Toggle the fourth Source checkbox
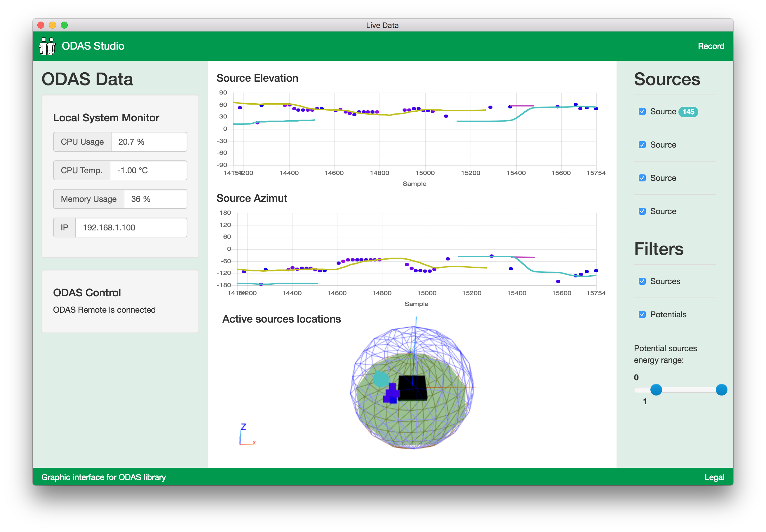The height and width of the screenshot is (532, 766). click(642, 211)
